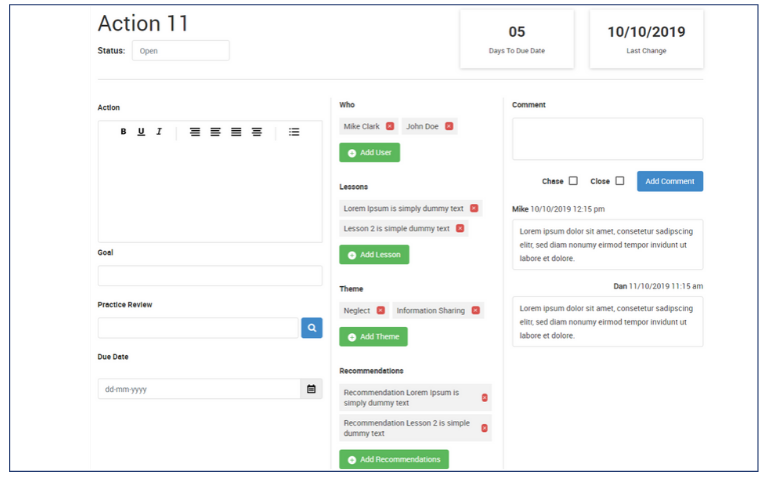
Task: Open the Status dropdown showing Open
Action: (180, 50)
